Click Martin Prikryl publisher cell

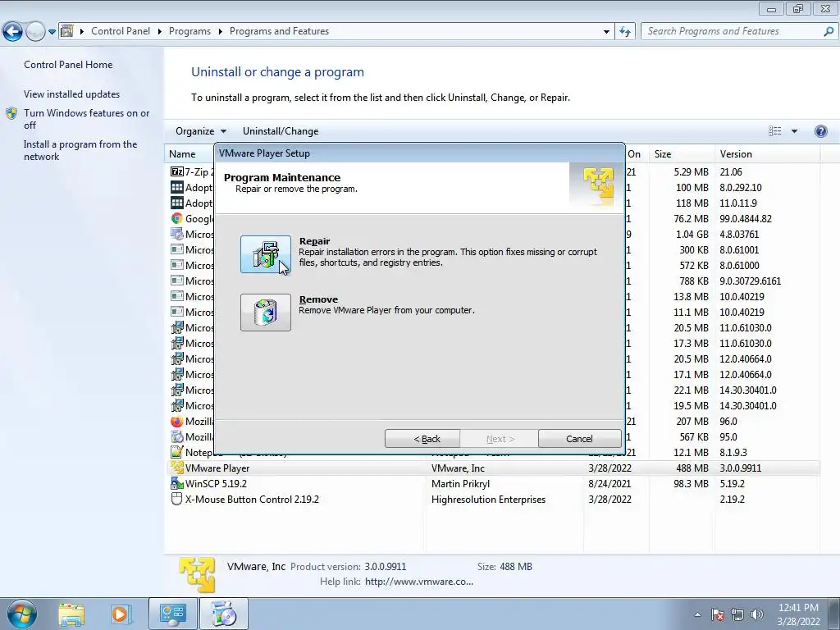tap(460, 484)
